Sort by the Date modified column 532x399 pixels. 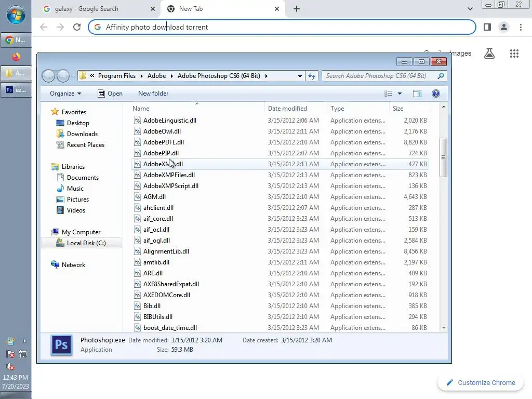click(x=296, y=109)
